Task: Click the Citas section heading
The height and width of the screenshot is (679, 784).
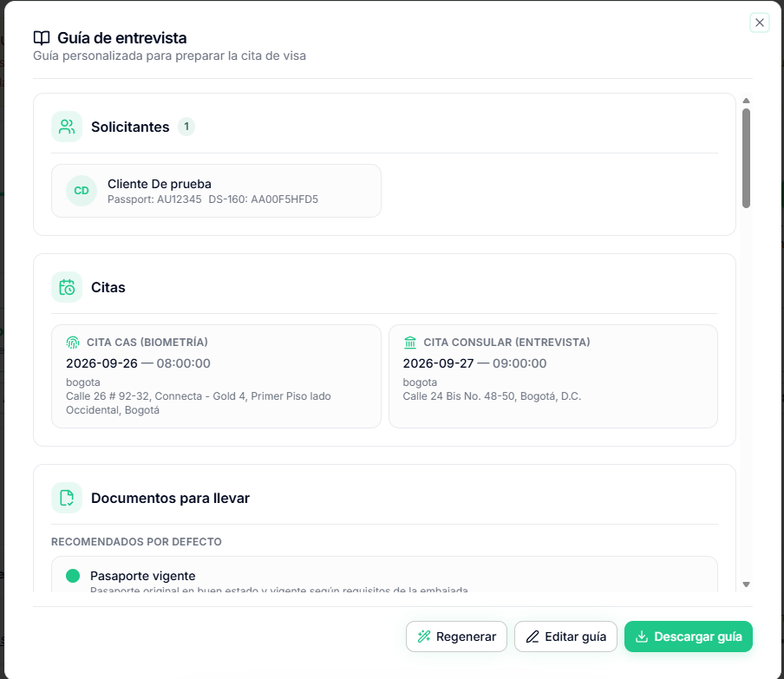Action: (x=108, y=288)
